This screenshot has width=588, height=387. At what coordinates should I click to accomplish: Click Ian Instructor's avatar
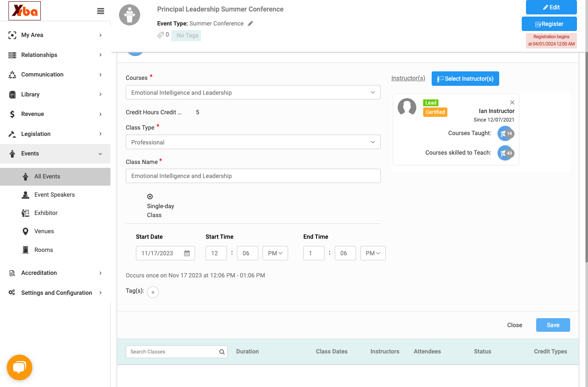(407, 107)
